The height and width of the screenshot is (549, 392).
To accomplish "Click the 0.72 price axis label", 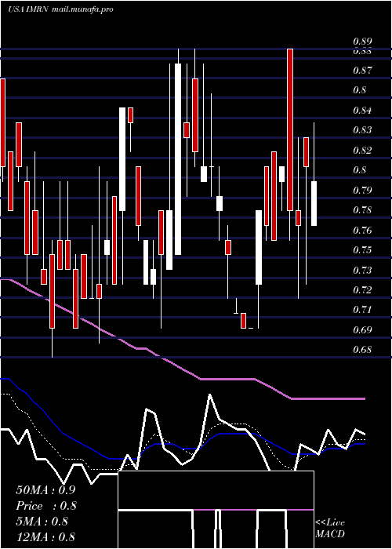I will click(362, 290).
